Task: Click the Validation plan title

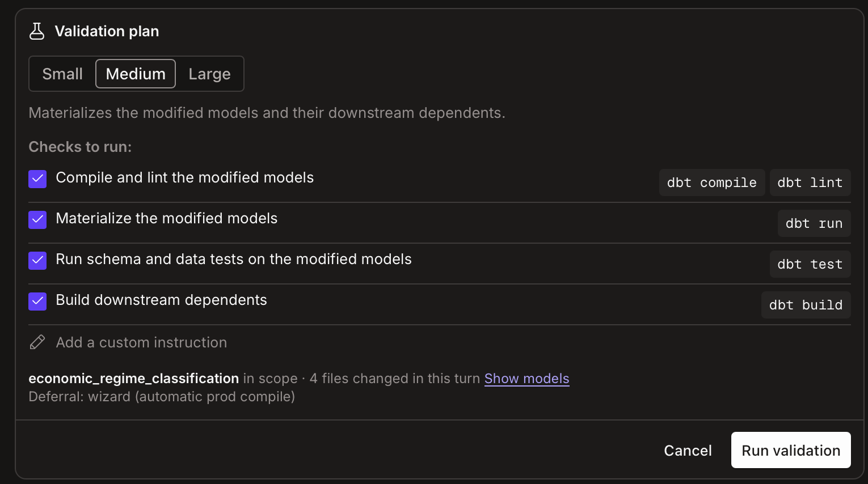Action: click(107, 31)
